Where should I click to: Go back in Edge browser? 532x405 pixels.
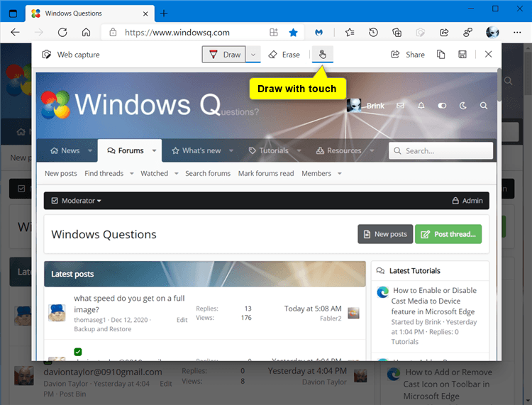pyautogui.click(x=16, y=33)
